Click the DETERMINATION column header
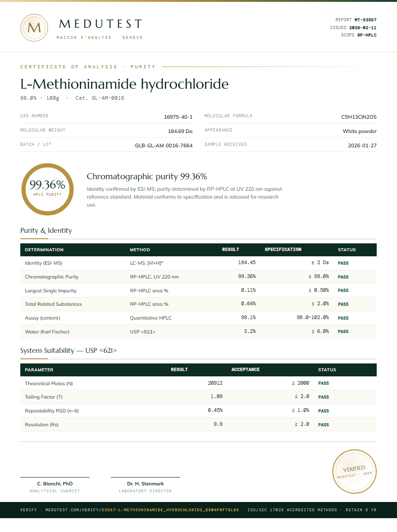This screenshot has height=532, width=397. (x=44, y=250)
